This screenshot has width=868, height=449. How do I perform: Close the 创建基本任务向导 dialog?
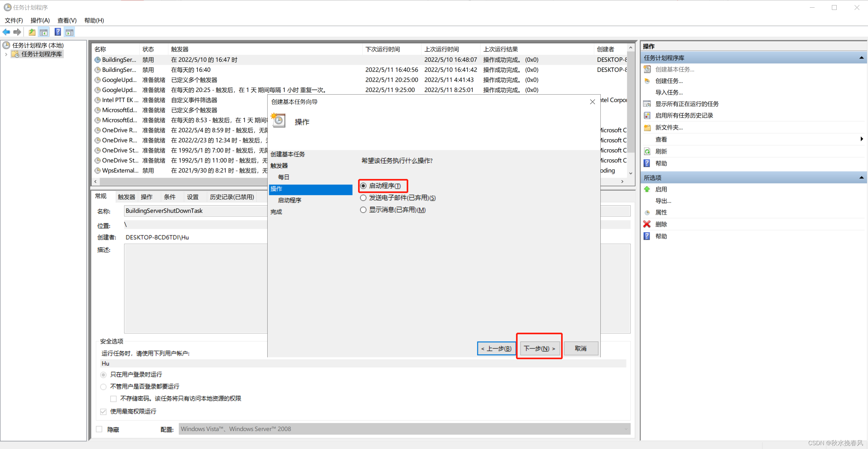click(x=592, y=102)
